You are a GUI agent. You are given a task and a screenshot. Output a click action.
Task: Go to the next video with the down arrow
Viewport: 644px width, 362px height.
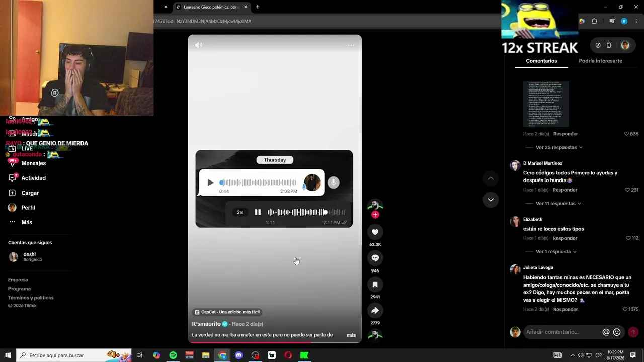coord(491,200)
